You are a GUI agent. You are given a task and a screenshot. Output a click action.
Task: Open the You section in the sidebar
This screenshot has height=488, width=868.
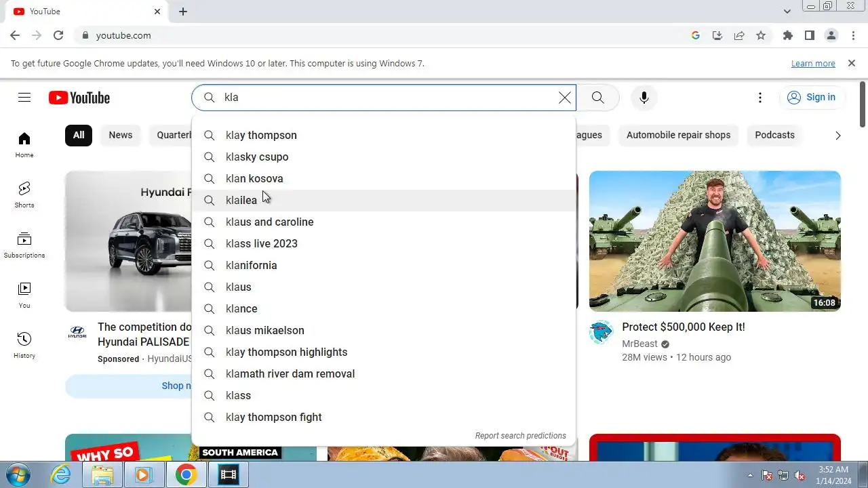click(x=24, y=295)
